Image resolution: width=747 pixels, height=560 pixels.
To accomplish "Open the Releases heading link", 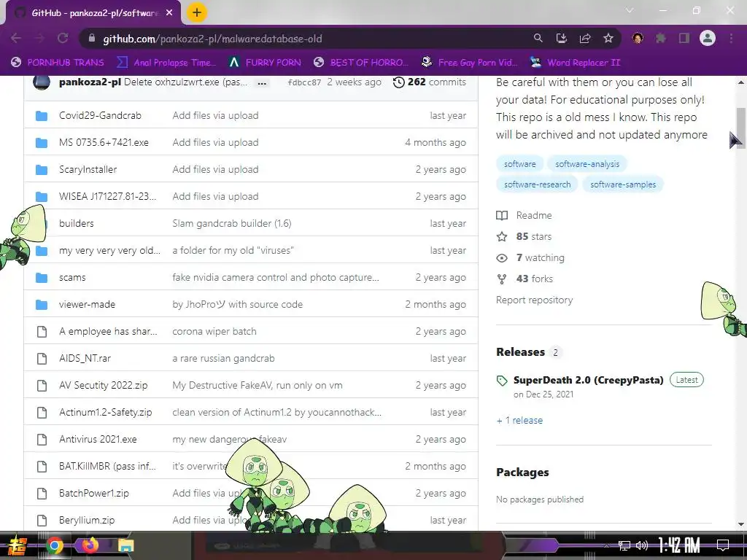I will [x=520, y=352].
